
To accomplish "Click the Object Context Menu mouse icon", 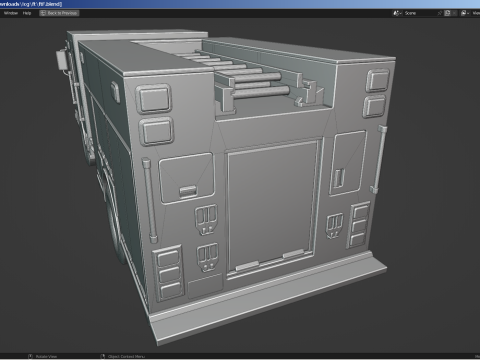I will tap(103, 357).
